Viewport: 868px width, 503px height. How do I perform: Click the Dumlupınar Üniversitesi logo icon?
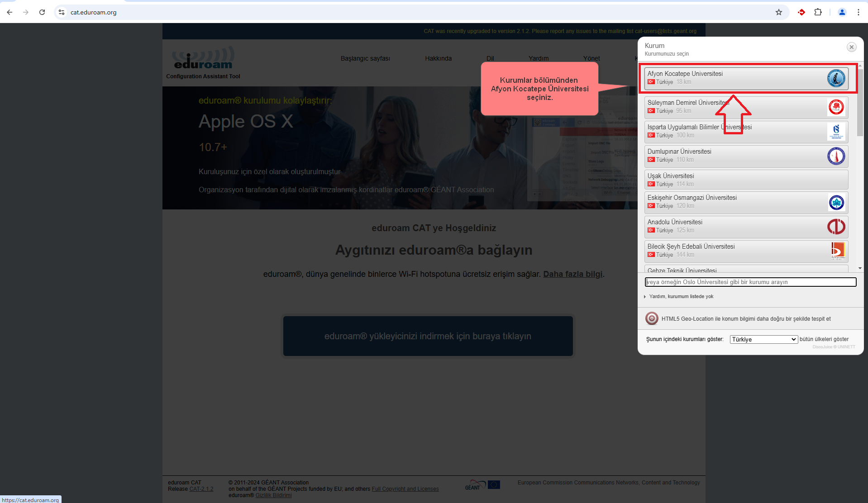point(836,156)
